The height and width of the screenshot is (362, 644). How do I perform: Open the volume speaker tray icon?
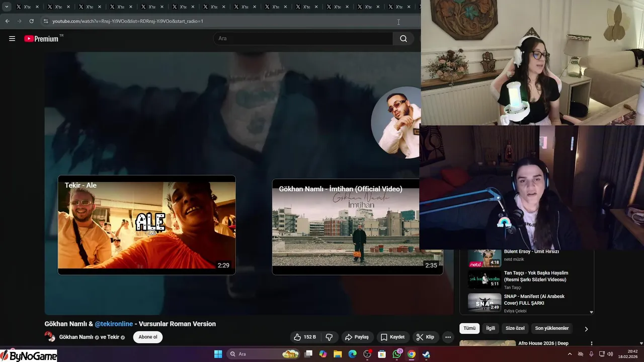click(x=610, y=354)
